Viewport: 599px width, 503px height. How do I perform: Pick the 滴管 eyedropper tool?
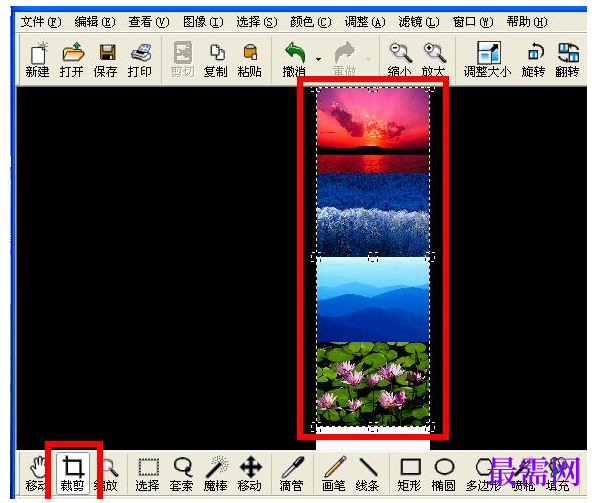[291, 474]
